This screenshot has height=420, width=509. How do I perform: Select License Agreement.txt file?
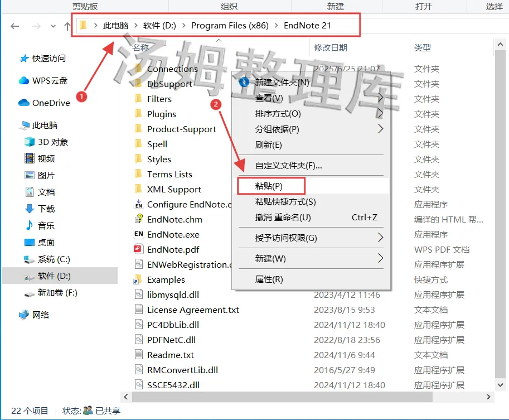point(193,310)
